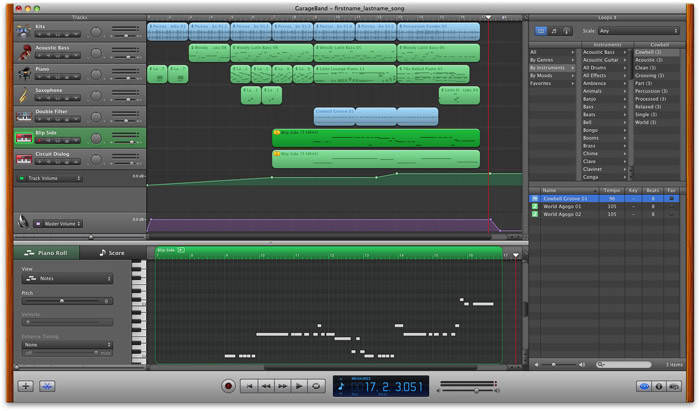The height and width of the screenshot is (411, 700).
Task: Click the loop browser search field
Action: point(624,365)
